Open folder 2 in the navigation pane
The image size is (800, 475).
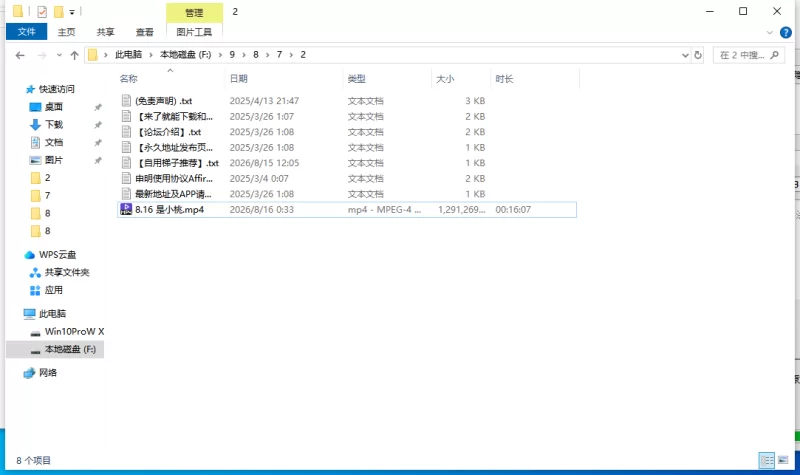click(47, 178)
